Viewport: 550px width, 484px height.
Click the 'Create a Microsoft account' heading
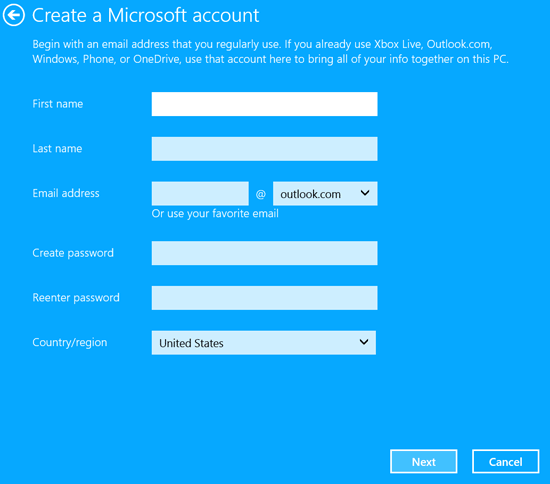click(x=146, y=15)
